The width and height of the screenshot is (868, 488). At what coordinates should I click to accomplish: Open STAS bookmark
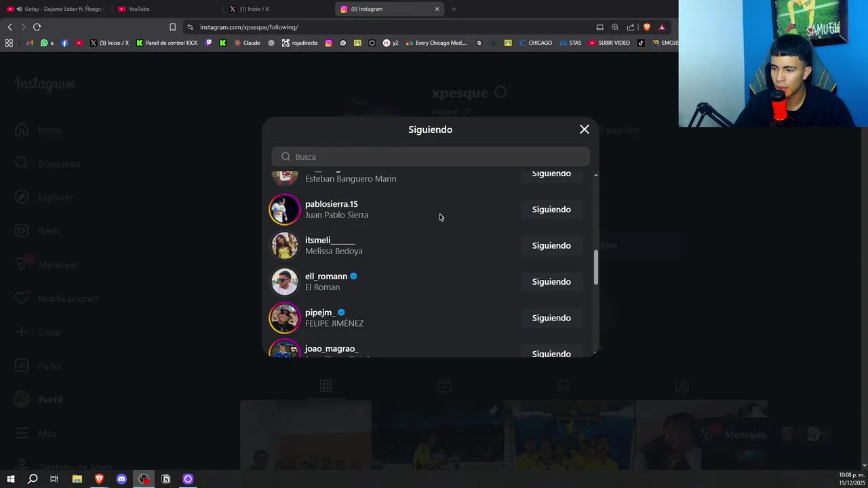570,43
